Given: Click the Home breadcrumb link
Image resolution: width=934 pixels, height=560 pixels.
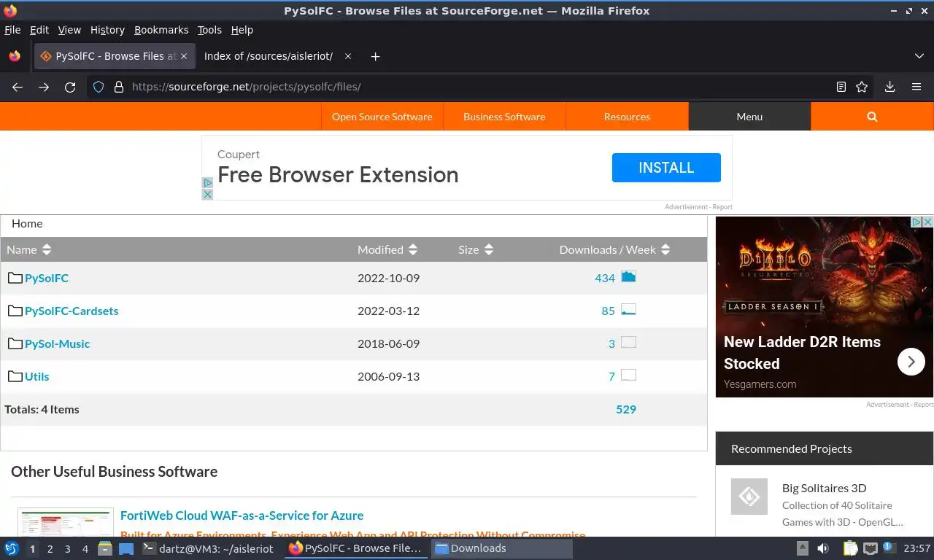Looking at the screenshot, I should click(27, 224).
